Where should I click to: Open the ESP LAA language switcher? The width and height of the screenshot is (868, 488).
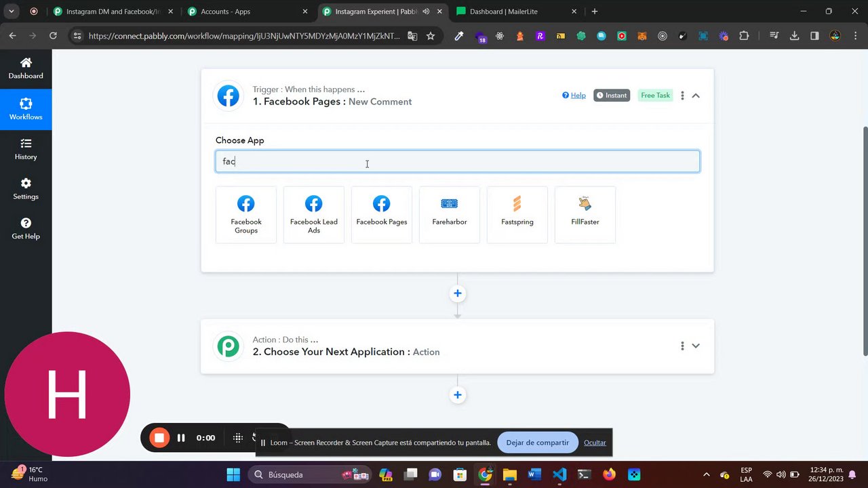pos(746,474)
